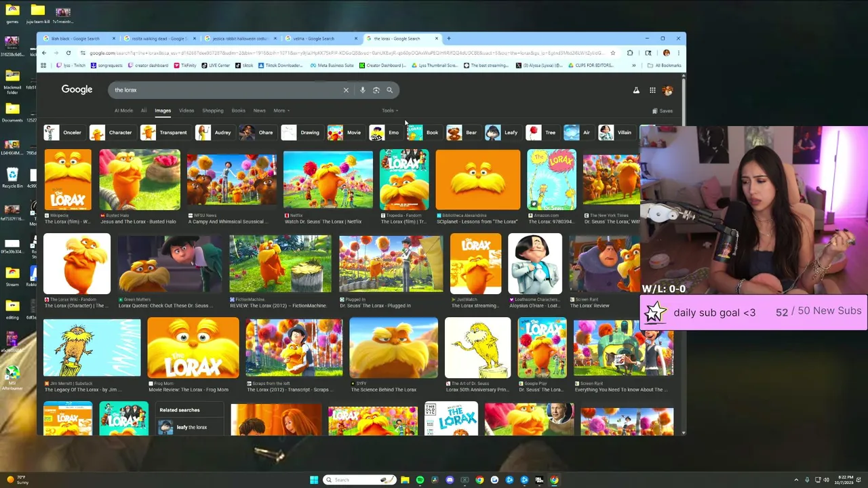Viewport: 868px width, 488px height.
Task: Switch to the Videos search tab
Action: click(x=186, y=110)
